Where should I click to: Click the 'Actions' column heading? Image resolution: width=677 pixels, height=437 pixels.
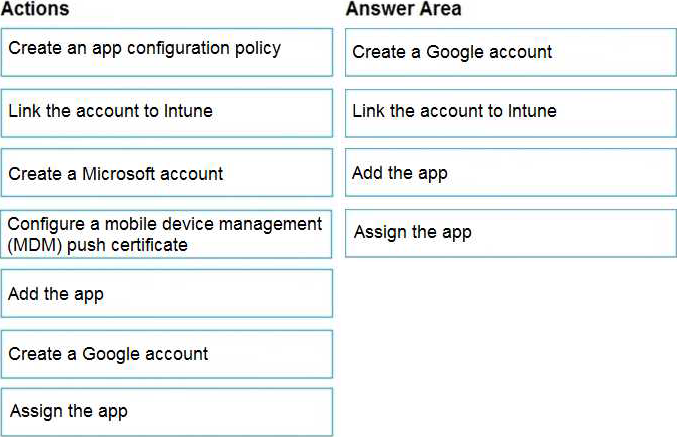click(36, 9)
